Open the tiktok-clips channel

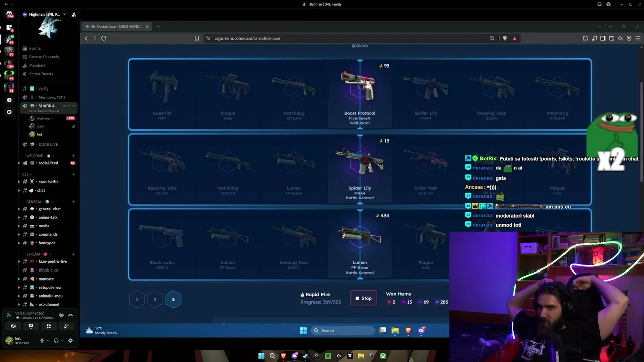point(49,270)
